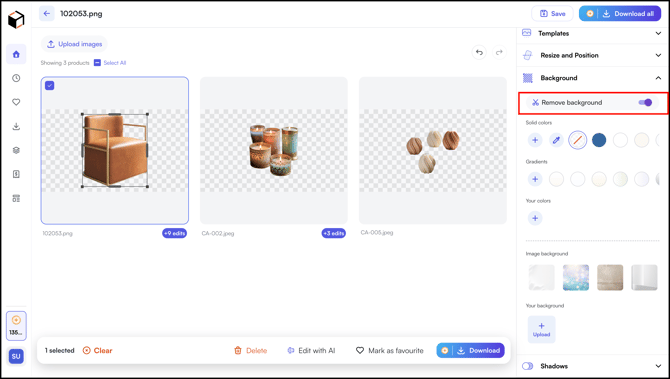Click Download in bottom action bar

click(470, 350)
